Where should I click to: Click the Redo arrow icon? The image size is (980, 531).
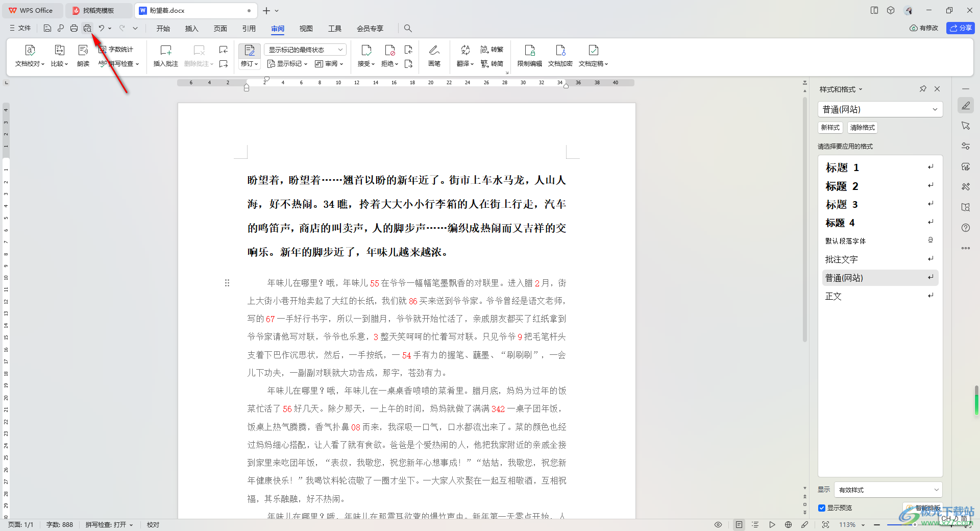pyautogui.click(x=122, y=29)
